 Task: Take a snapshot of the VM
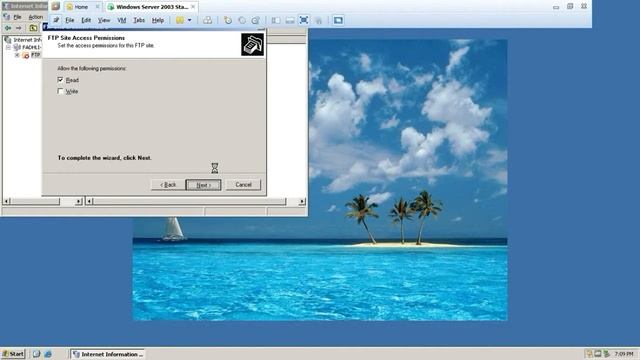point(228,20)
